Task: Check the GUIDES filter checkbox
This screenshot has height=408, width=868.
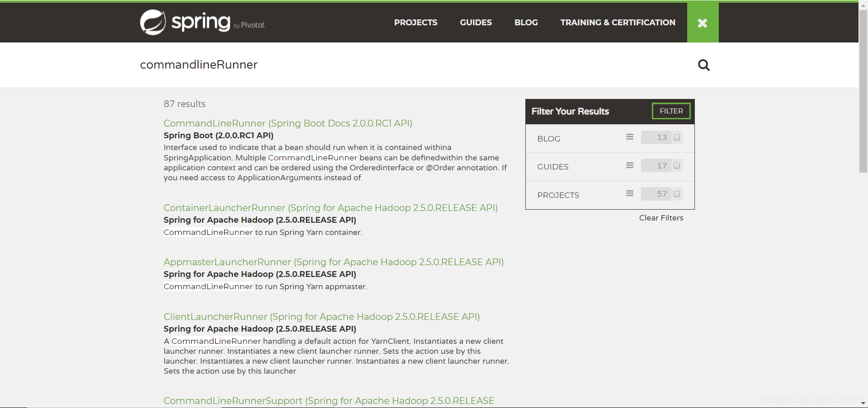Action: coord(677,165)
